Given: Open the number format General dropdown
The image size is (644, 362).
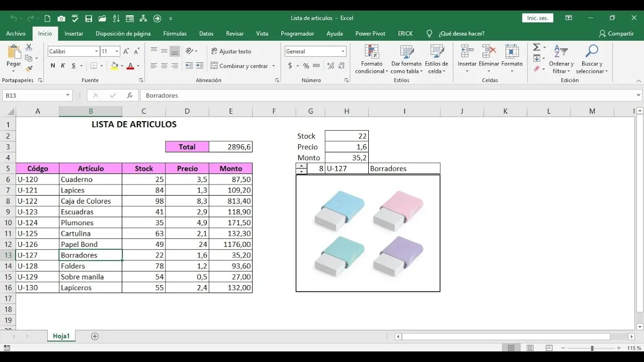Looking at the screenshot, I should (x=343, y=51).
